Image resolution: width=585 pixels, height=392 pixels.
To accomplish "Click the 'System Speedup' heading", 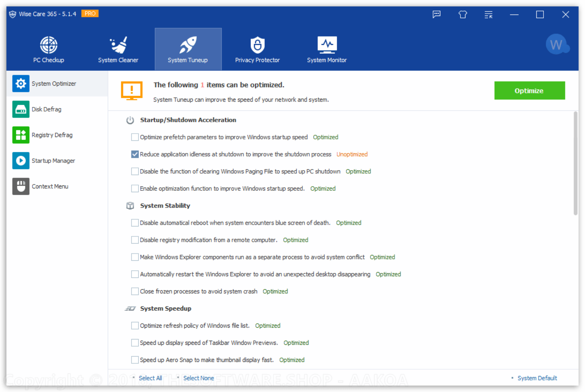I will point(166,308).
